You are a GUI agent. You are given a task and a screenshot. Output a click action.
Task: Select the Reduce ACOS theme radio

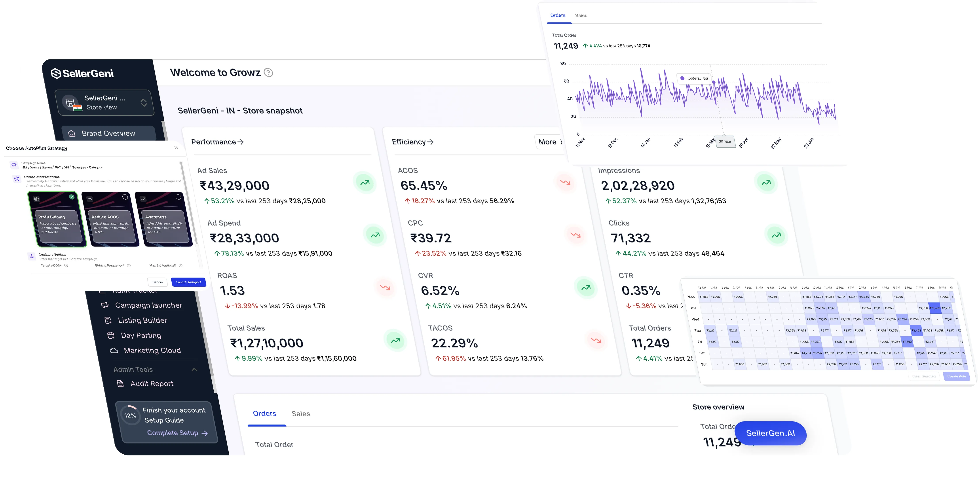[125, 197]
